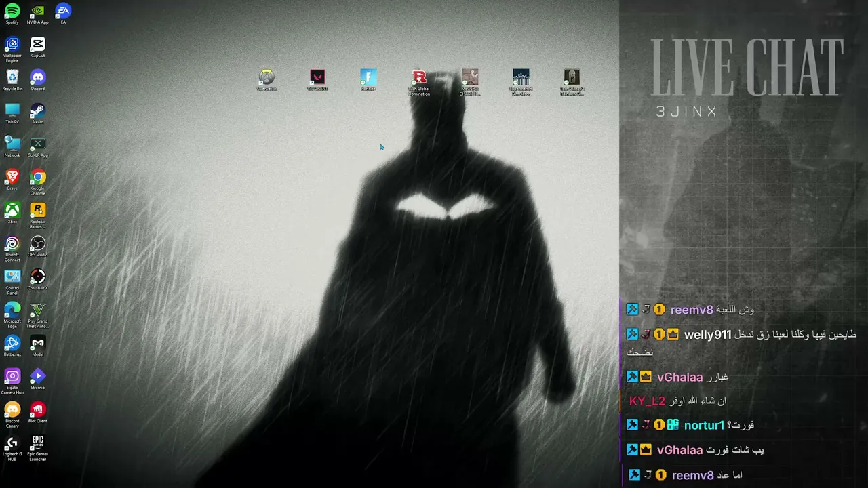Launch the Brave browser shortcut

[12, 180]
